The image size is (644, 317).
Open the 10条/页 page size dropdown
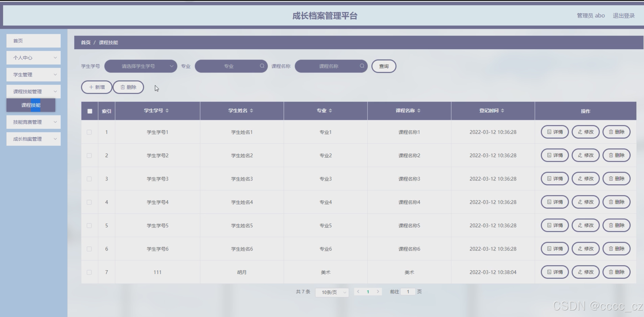pyautogui.click(x=332, y=292)
